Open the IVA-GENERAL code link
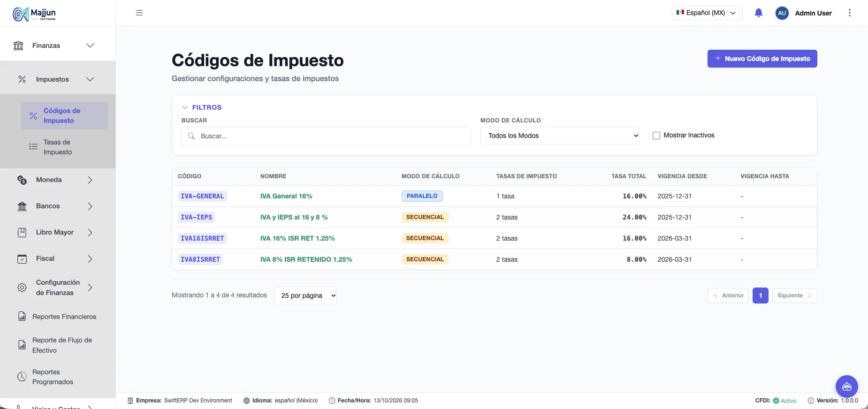This screenshot has height=409, width=868. 202,196
